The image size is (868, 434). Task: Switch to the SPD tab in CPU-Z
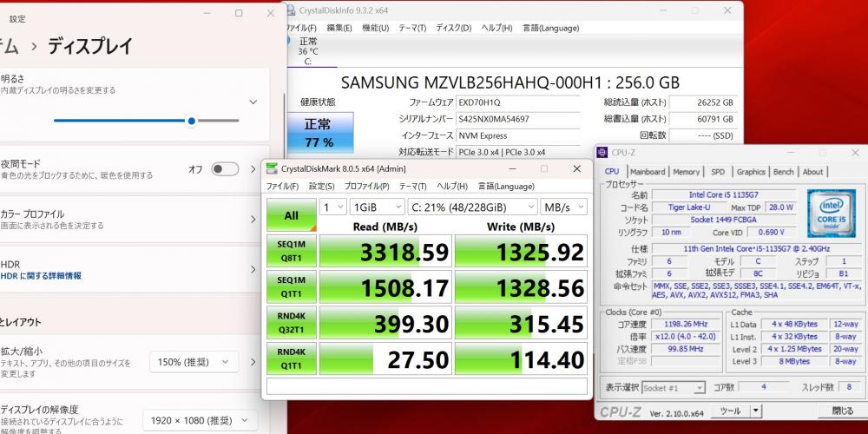click(x=718, y=172)
